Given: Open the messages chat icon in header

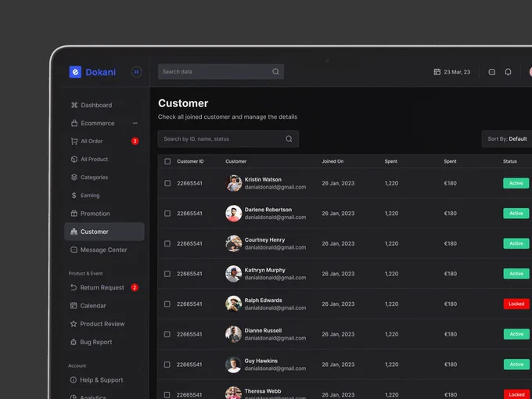Looking at the screenshot, I should [491, 72].
